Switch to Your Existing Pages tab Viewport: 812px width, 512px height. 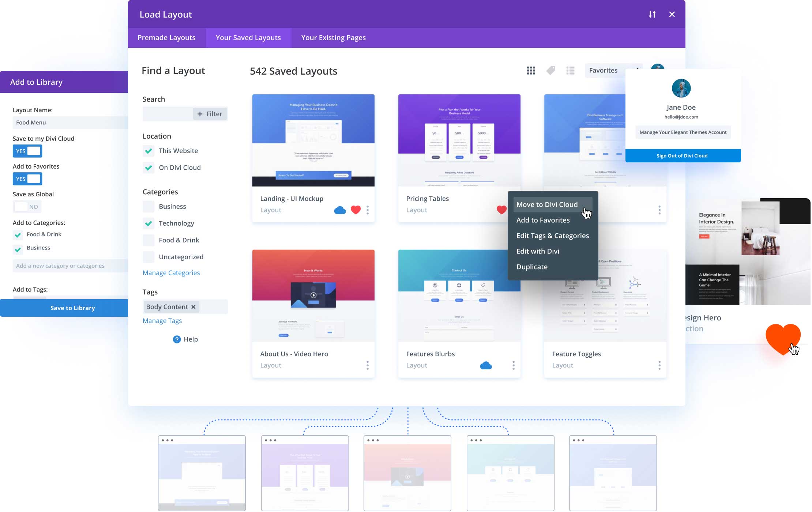coord(333,37)
